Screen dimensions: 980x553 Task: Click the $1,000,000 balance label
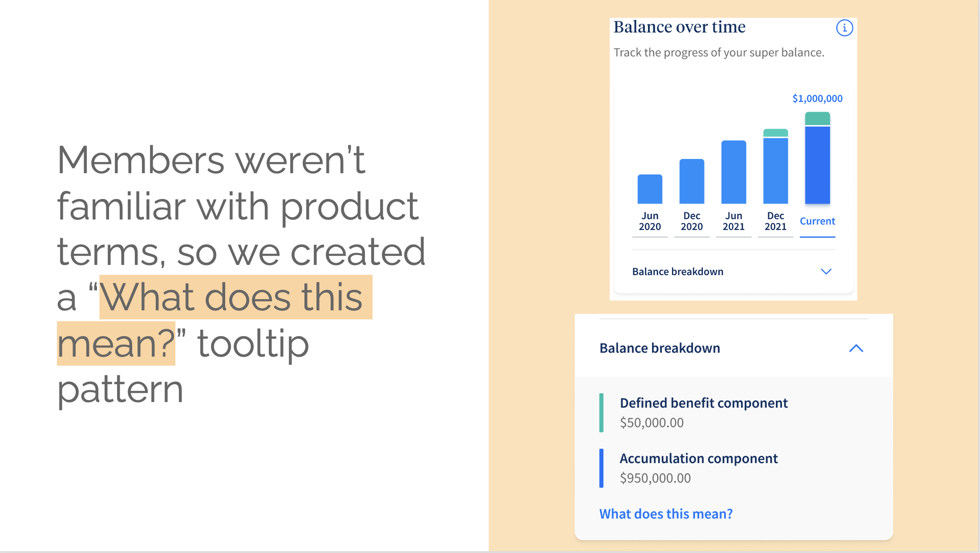[x=817, y=98]
